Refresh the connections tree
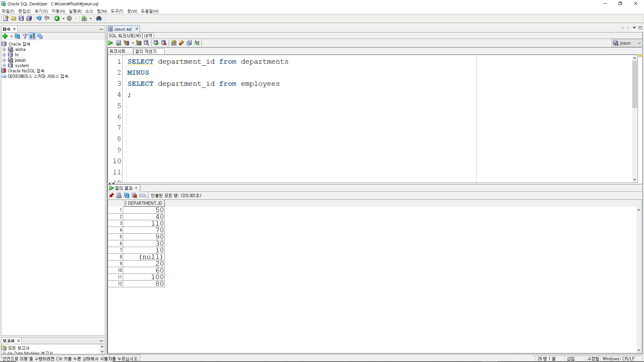The image size is (644, 362). pyautogui.click(x=17, y=36)
